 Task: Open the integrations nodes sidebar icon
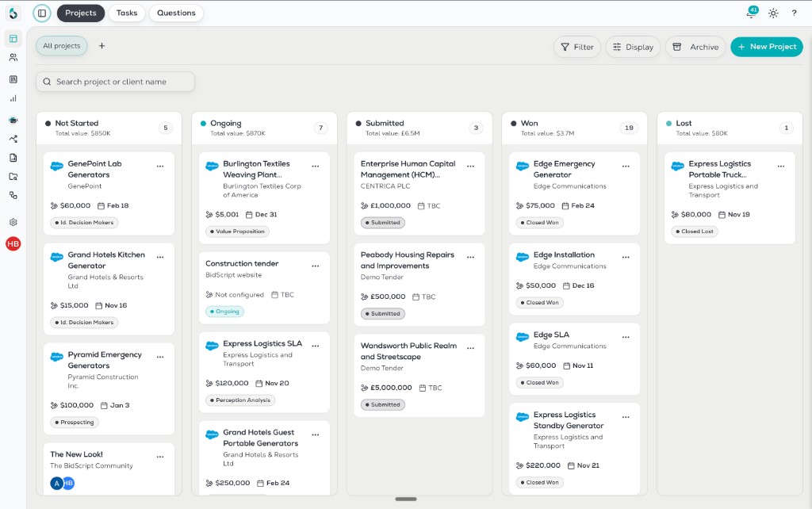13,195
